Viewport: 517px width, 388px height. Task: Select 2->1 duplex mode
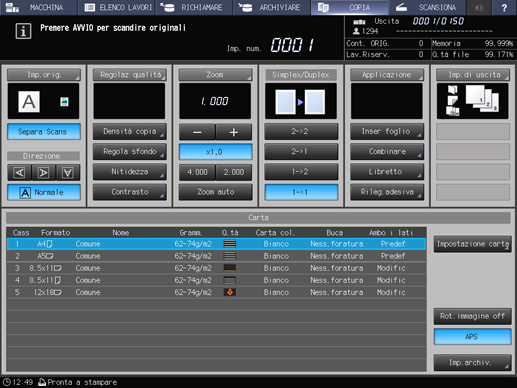[301, 152]
